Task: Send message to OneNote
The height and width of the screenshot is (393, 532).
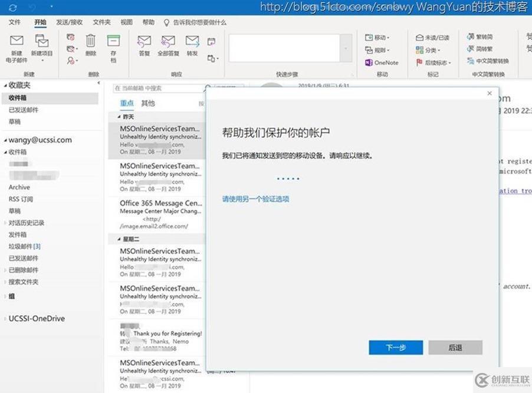Action: (382, 62)
